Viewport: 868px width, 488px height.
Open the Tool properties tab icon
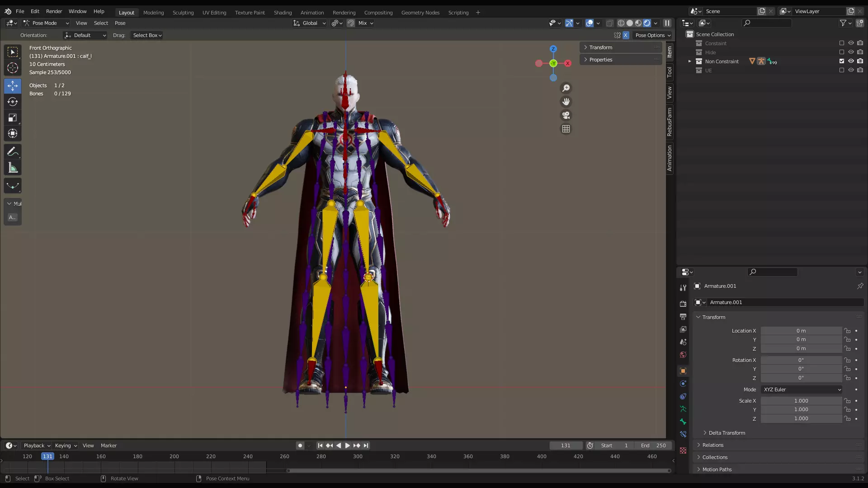[x=683, y=288]
